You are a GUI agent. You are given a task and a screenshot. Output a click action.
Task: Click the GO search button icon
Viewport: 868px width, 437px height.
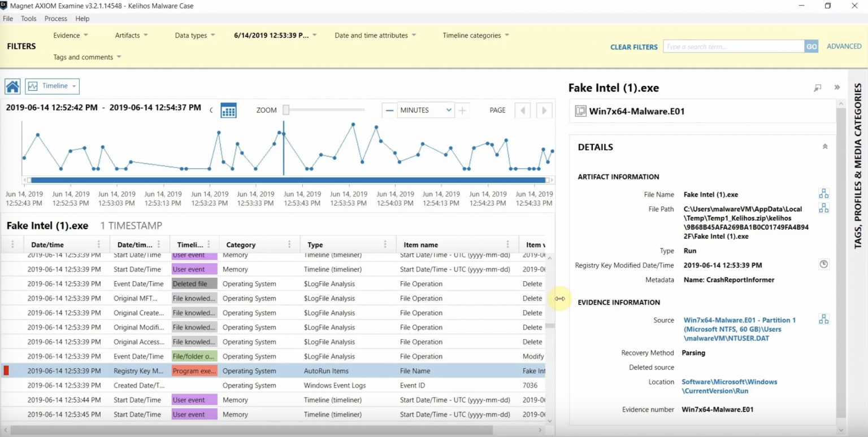point(811,46)
